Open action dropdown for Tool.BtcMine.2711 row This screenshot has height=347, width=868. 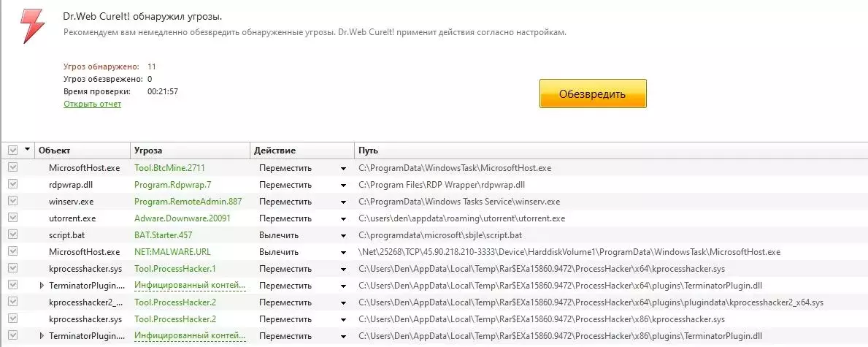344,168
